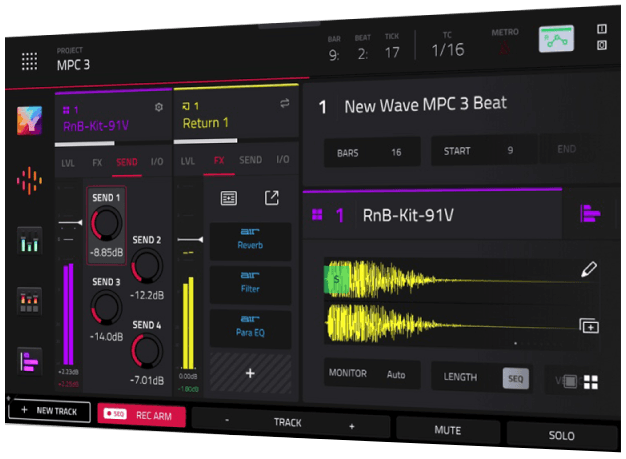
Task: Add an effect with the plus slot
Action: pos(250,373)
